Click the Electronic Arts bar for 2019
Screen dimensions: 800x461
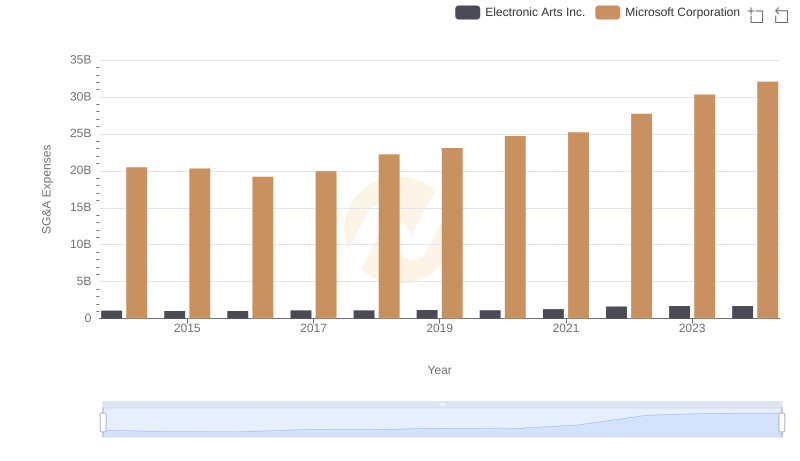click(427, 314)
